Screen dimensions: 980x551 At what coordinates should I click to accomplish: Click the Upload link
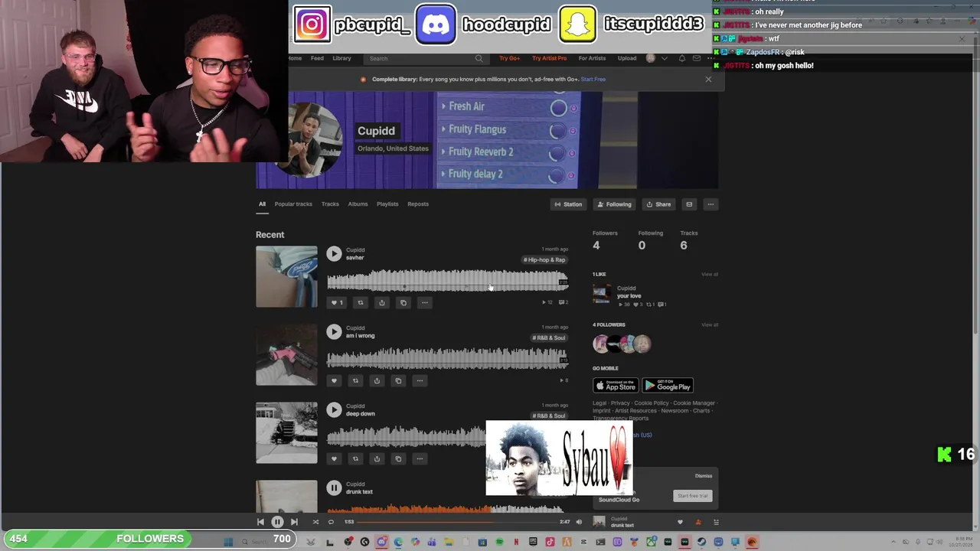point(627,58)
